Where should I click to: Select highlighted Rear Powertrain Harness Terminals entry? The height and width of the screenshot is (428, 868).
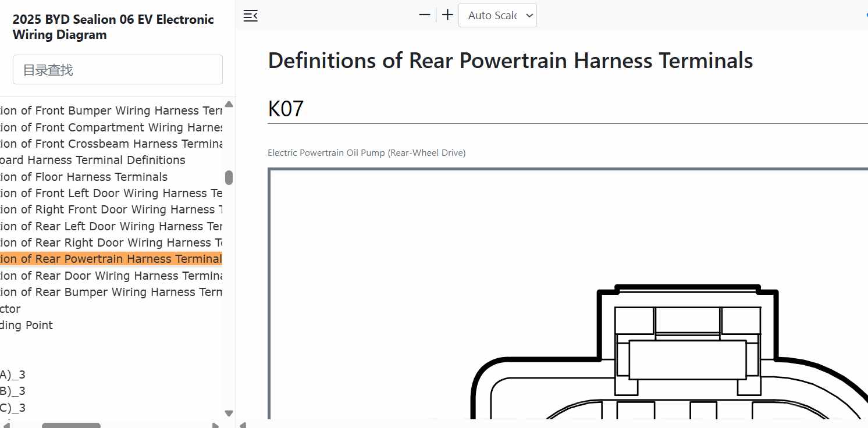(x=111, y=259)
